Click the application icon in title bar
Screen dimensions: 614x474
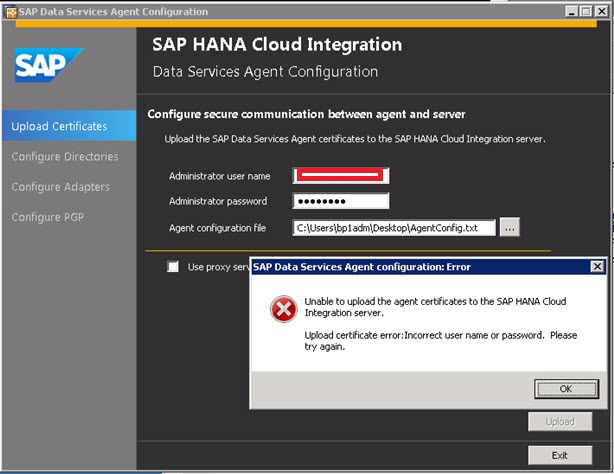pyautogui.click(x=11, y=12)
